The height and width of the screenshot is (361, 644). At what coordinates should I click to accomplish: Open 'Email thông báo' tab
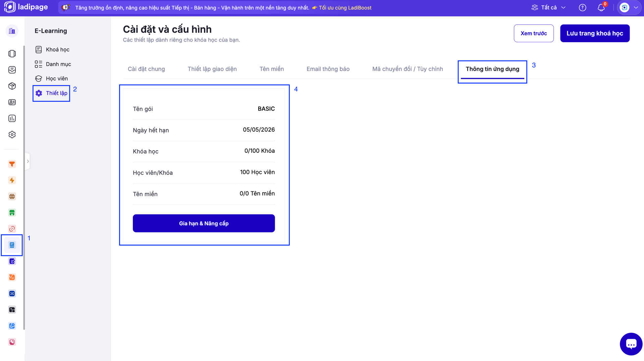[x=328, y=69]
